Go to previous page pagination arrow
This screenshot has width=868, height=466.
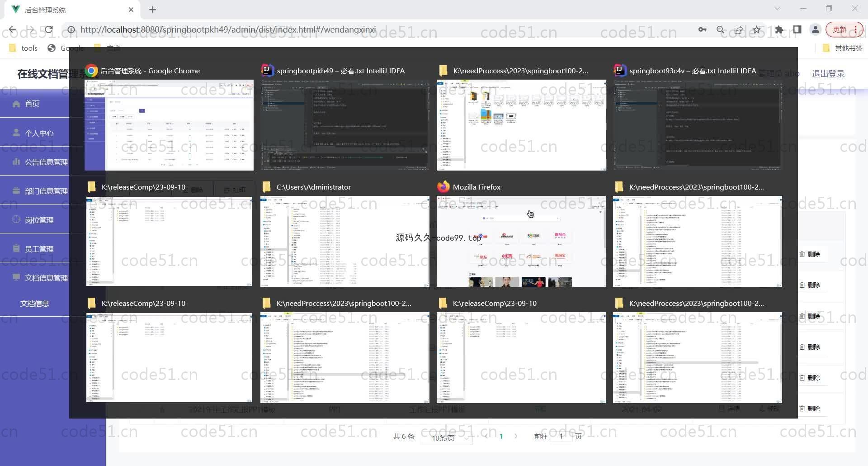(x=486, y=437)
